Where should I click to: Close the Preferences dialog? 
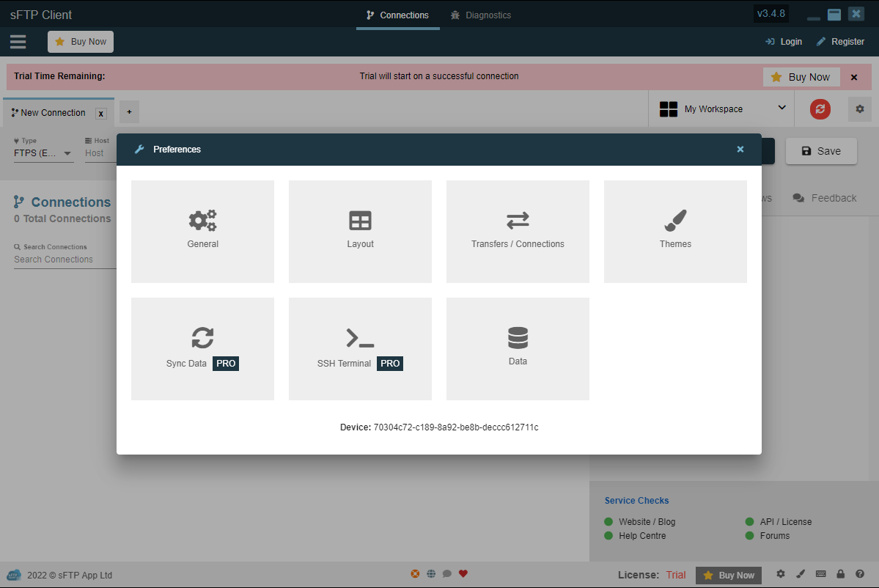click(x=740, y=149)
